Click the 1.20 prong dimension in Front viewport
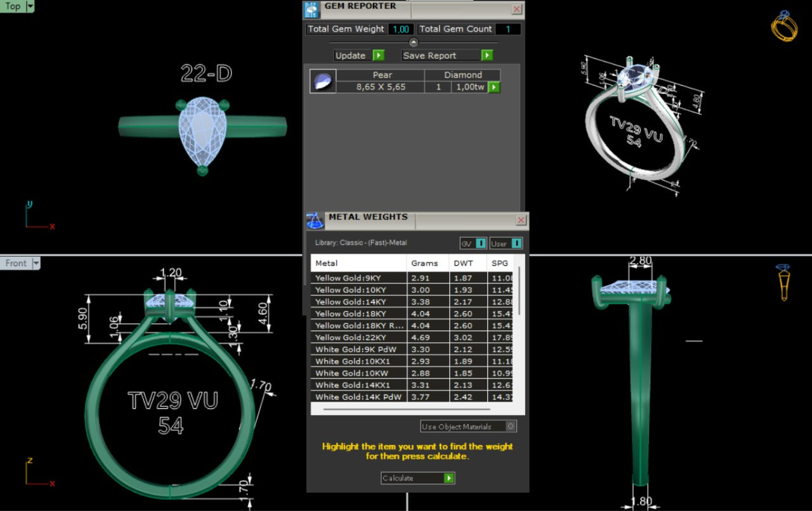 pyautogui.click(x=171, y=273)
